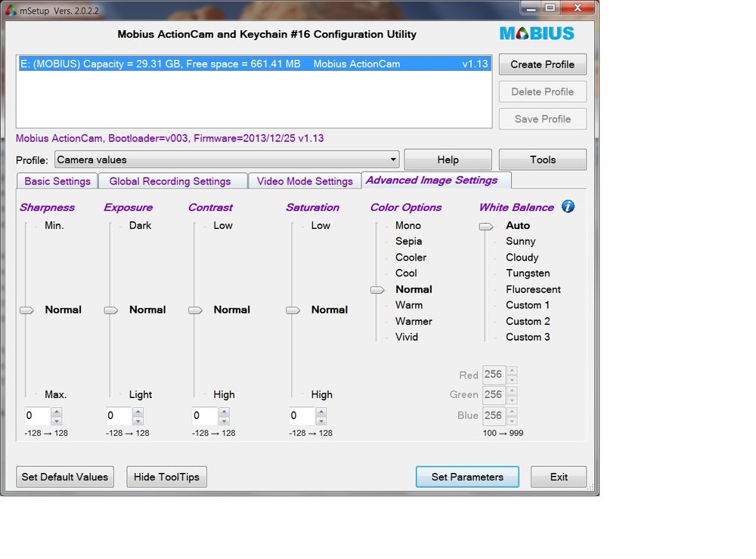Choose Custom 2 white balance
Screen dimensions: 756x559
(528, 322)
